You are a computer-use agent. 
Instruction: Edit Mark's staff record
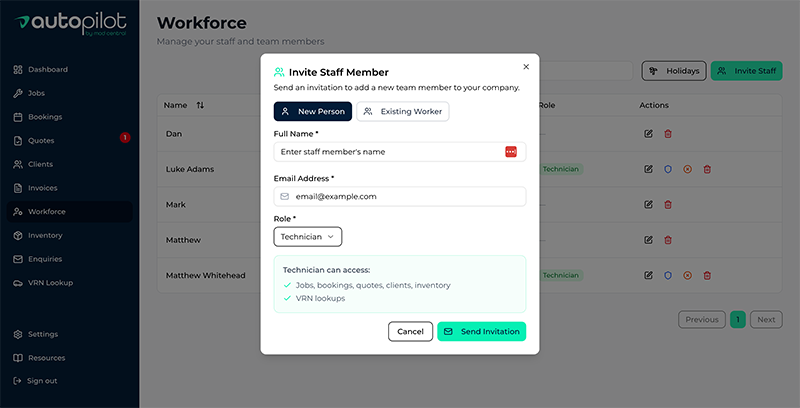pos(648,205)
